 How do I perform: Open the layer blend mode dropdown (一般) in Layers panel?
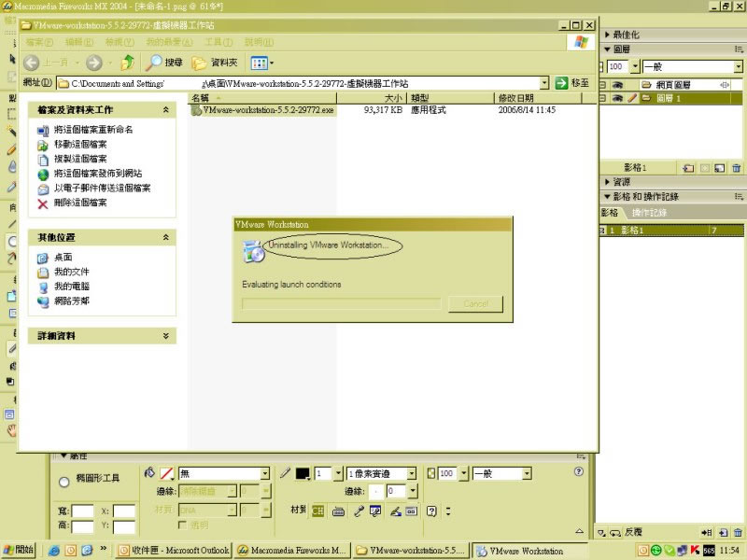(738, 66)
